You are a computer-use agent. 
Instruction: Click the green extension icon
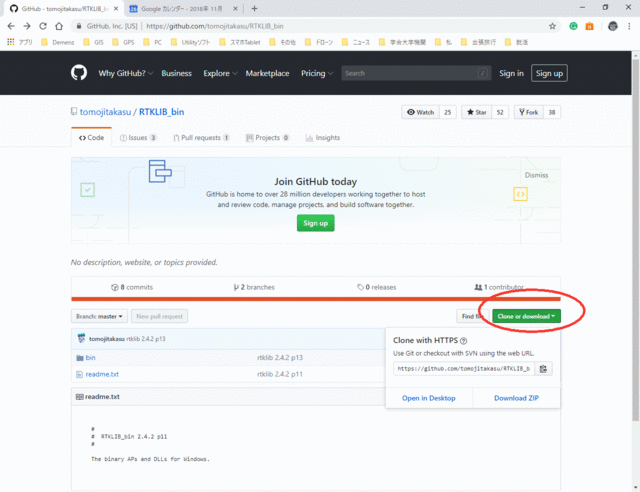[573, 26]
